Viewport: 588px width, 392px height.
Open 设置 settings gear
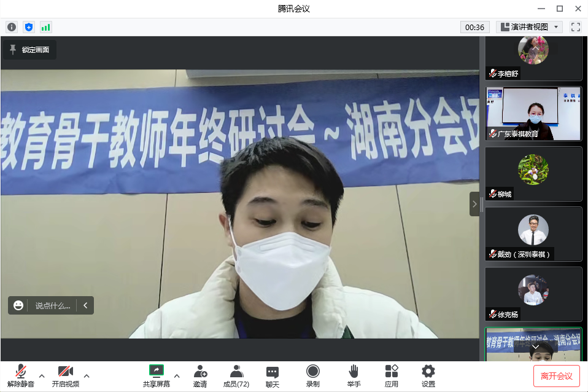tap(428, 375)
